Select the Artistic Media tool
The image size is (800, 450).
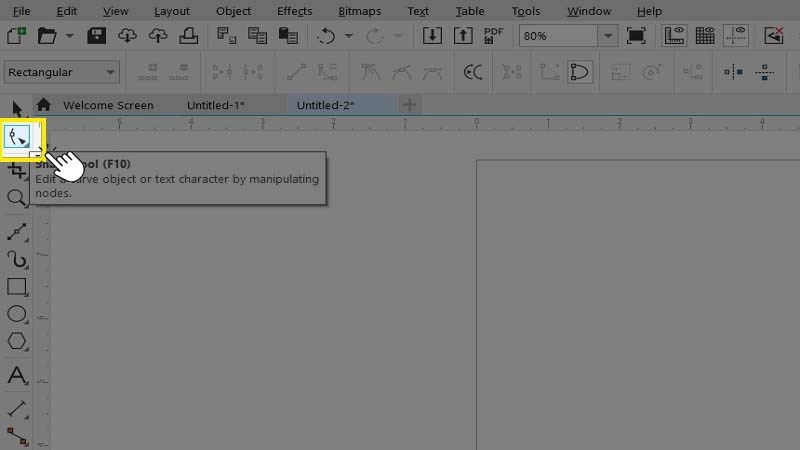tap(17, 259)
